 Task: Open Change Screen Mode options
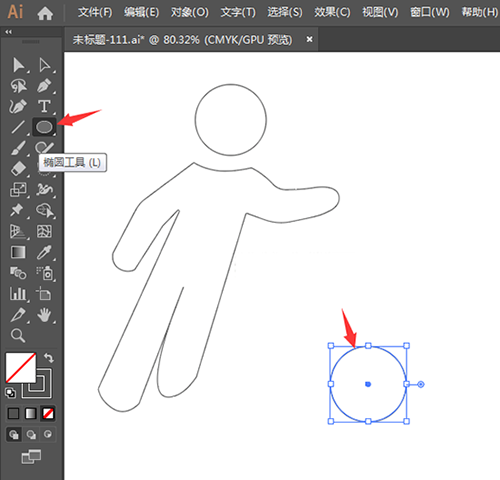[x=31, y=457]
